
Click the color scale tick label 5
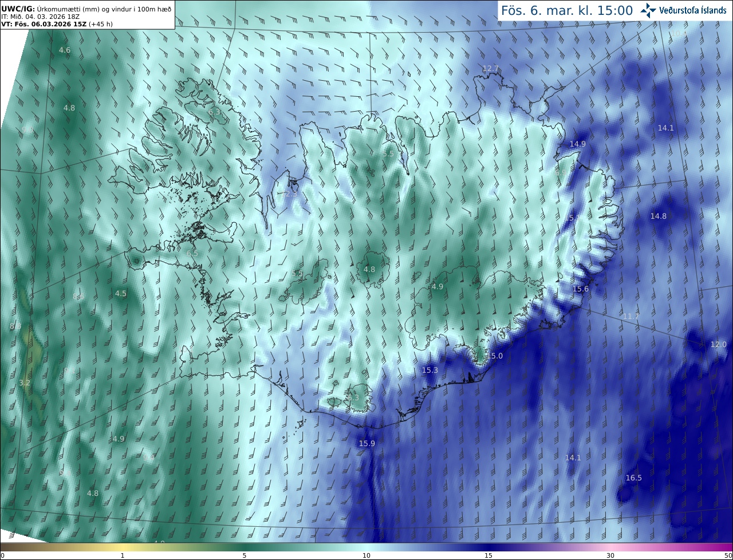(245, 555)
